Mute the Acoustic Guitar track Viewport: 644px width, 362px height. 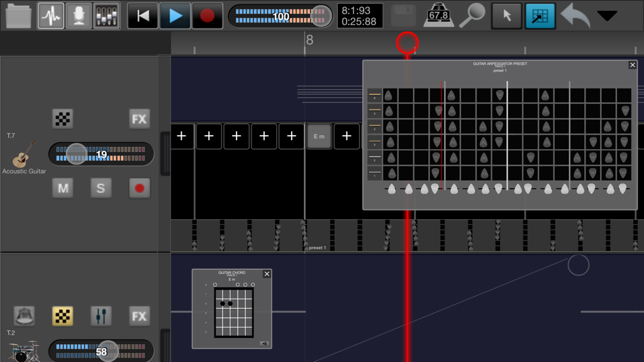click(x=62, y=188)
